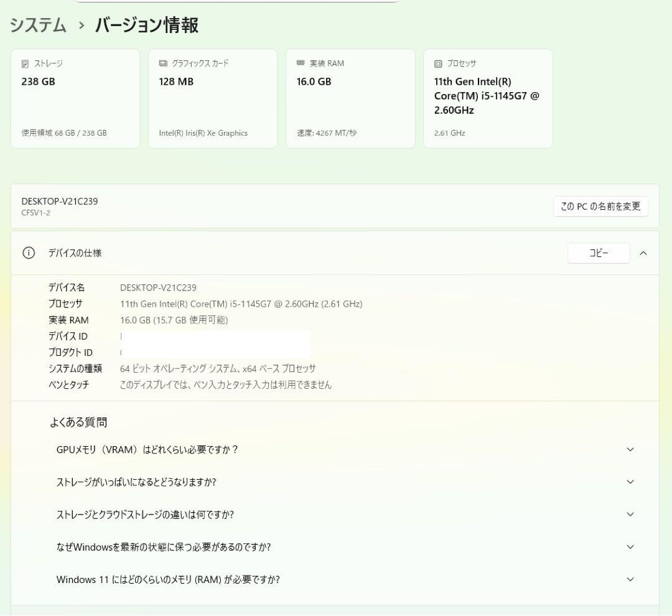The width and height of the screenshot is (672, 616).
Task: Click the 実装 RAM card icon
Action: pos(301,63)
